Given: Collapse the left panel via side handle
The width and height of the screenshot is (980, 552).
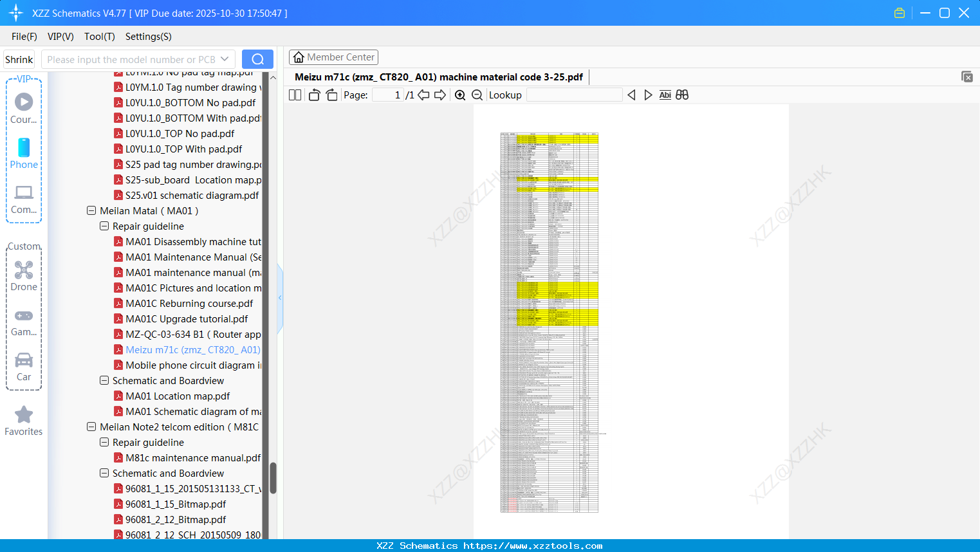Looking at the screenshot, I should coord(280,298).
